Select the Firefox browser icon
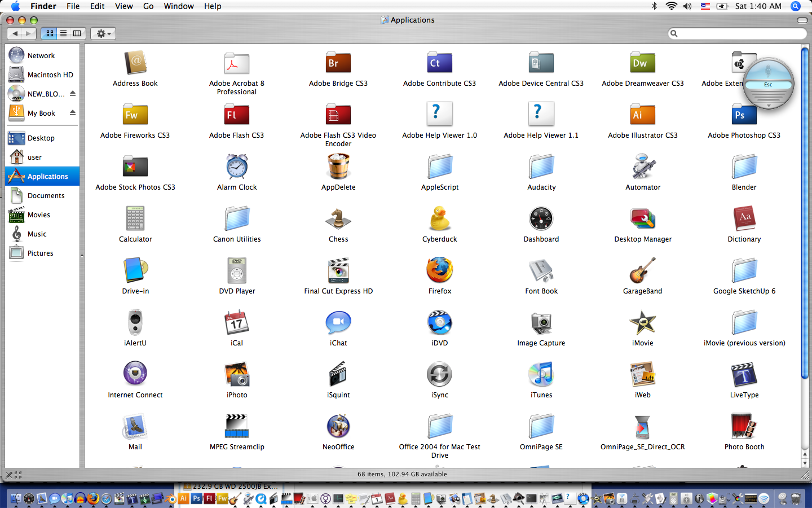 click(440, 271)
